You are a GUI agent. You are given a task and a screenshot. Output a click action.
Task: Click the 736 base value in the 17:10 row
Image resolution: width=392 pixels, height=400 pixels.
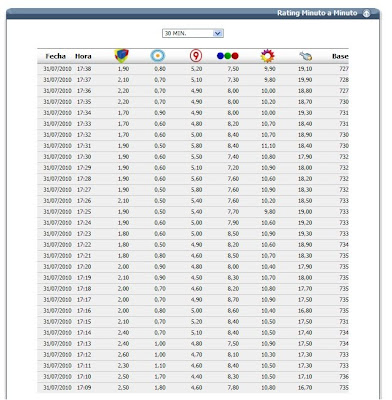coord(344,377)
